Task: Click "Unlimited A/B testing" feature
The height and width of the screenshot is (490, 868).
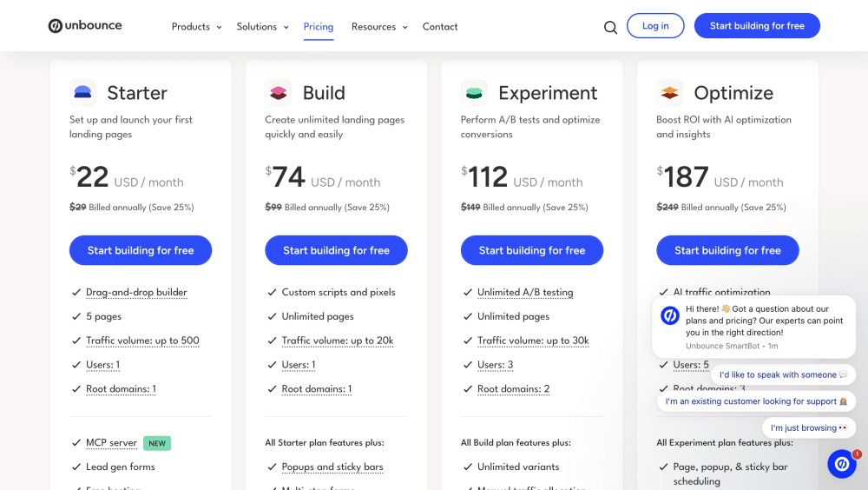Action: coord(525,292)
